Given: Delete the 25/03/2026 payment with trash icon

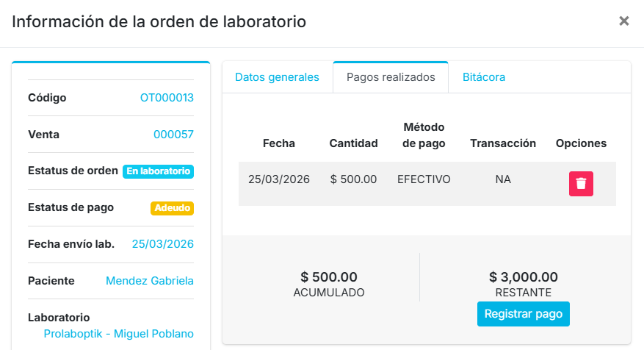Looking at the screenshot, I should [581, 183].
